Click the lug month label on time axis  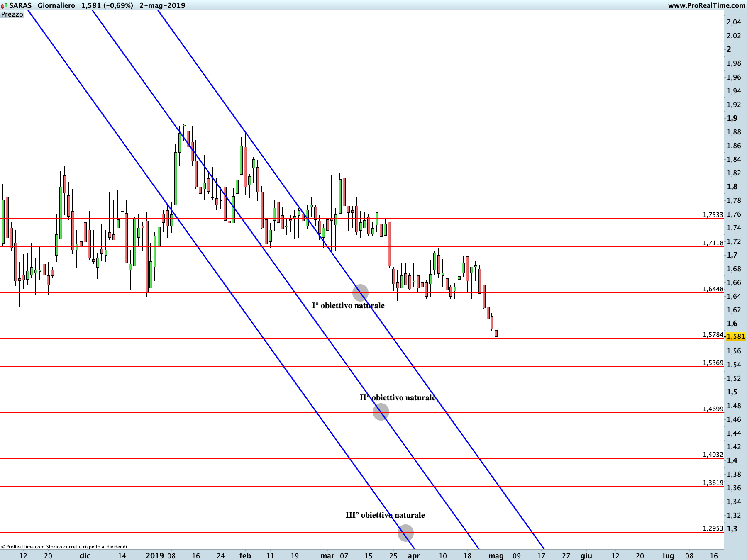pyautogui.click(x=668, y=556)
